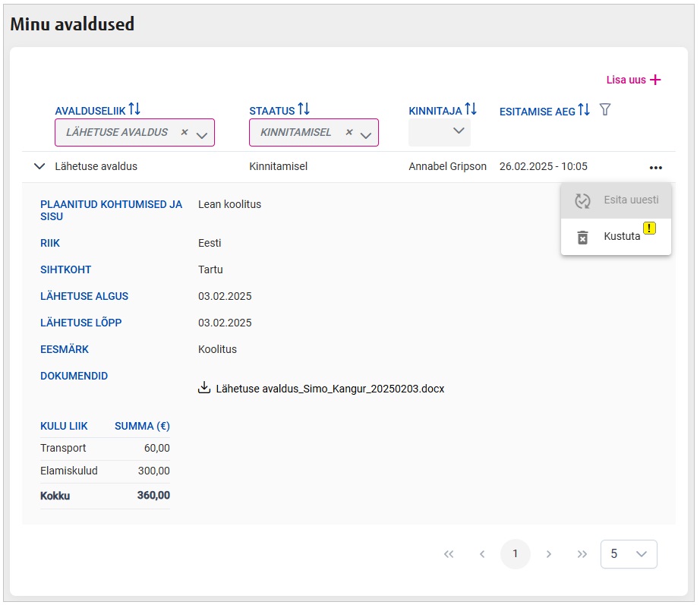Clear the Kinnitamisel status filter
Screen dimensions: 700x605
coord(348,132)
